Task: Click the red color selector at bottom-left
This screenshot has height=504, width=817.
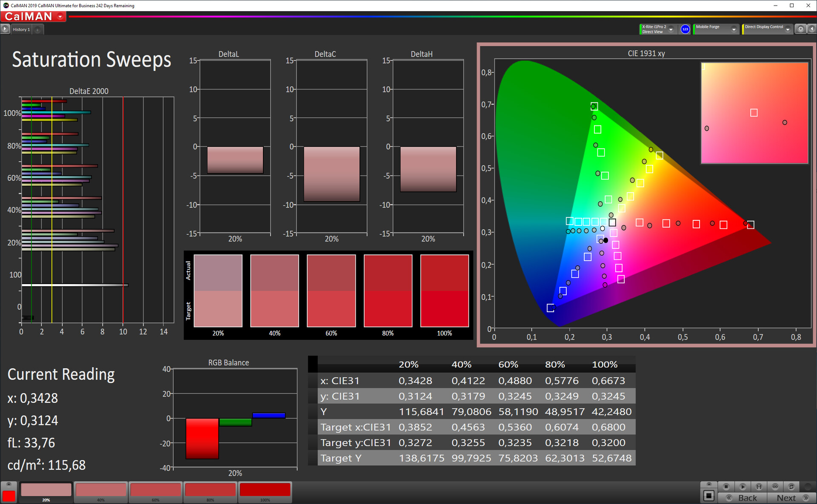Action: click(x=9, y=495)
